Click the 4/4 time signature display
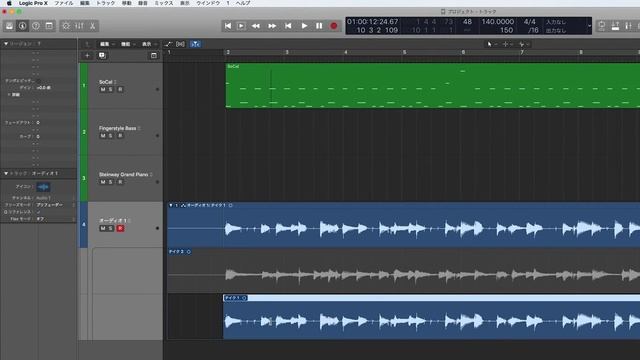This screenshot has width=640, height=360. [x=529, y=22]
